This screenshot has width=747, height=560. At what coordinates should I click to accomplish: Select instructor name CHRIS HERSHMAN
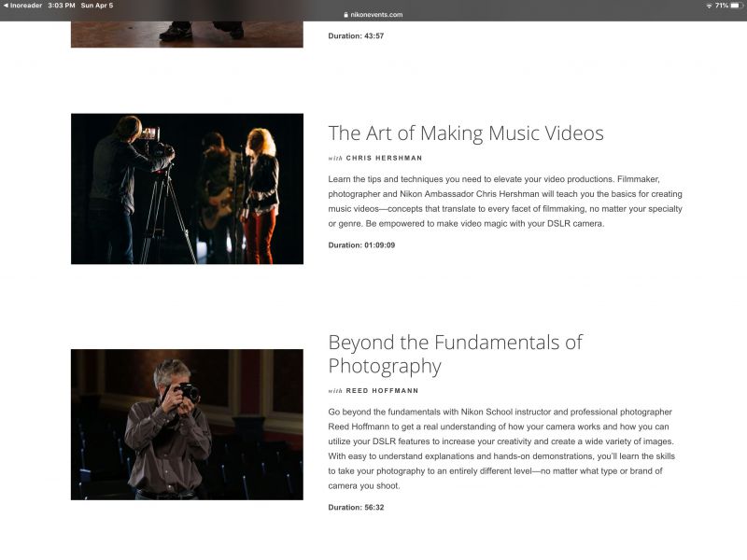385,159
